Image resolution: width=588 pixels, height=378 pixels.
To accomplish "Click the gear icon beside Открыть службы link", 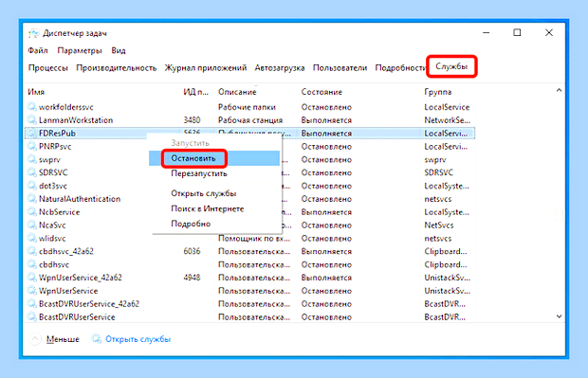I will click(97, 338).
